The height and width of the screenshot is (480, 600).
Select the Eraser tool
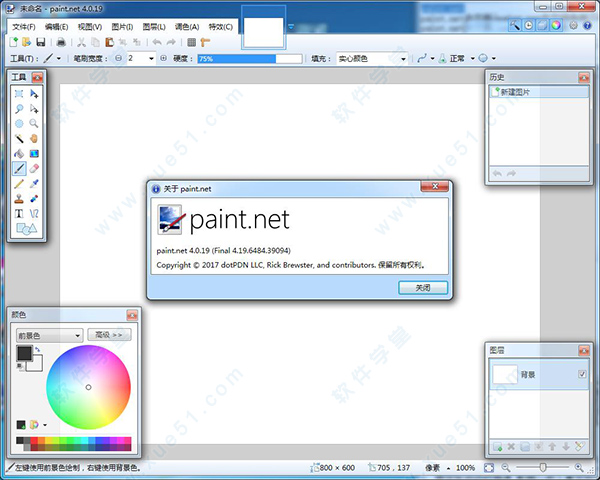[35, 169]
